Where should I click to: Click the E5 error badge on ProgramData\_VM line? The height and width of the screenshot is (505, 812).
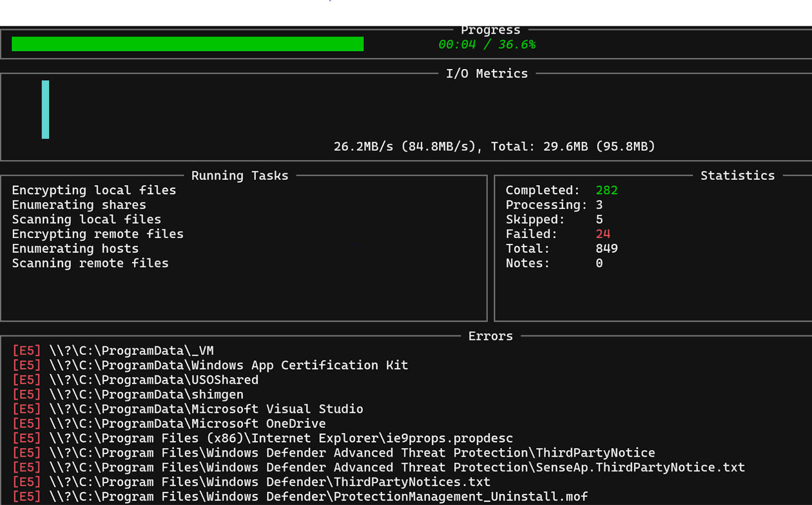tap(26, 350)
